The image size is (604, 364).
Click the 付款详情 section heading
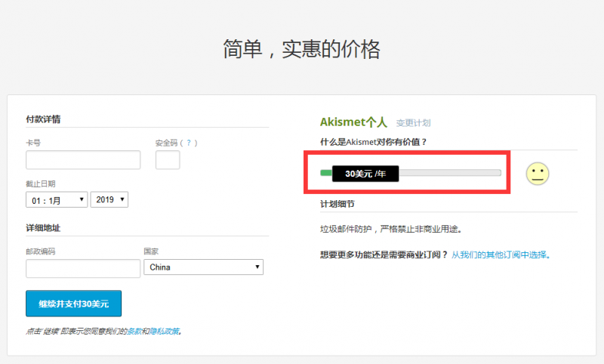[x=43, y=119]
